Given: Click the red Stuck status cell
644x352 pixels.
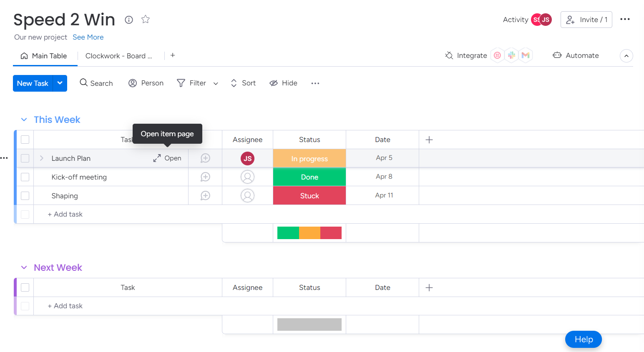Looking at the screenshot, I should click(309, 196).
